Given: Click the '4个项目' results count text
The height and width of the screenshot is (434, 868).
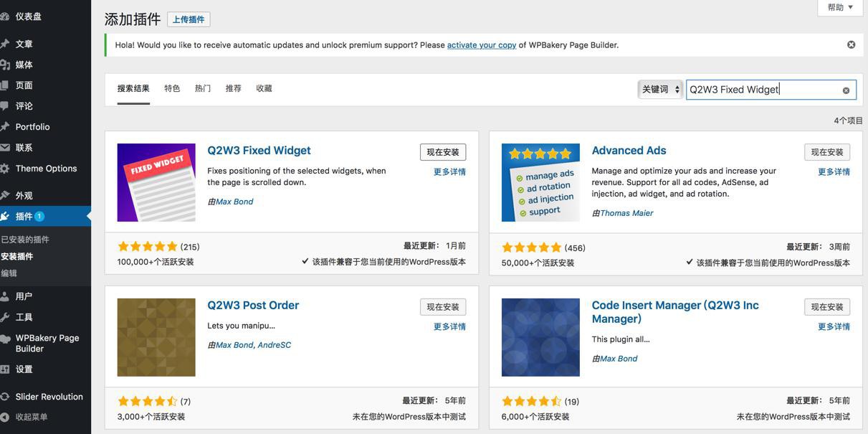Looking at the screenshot, I should [848, 121].
